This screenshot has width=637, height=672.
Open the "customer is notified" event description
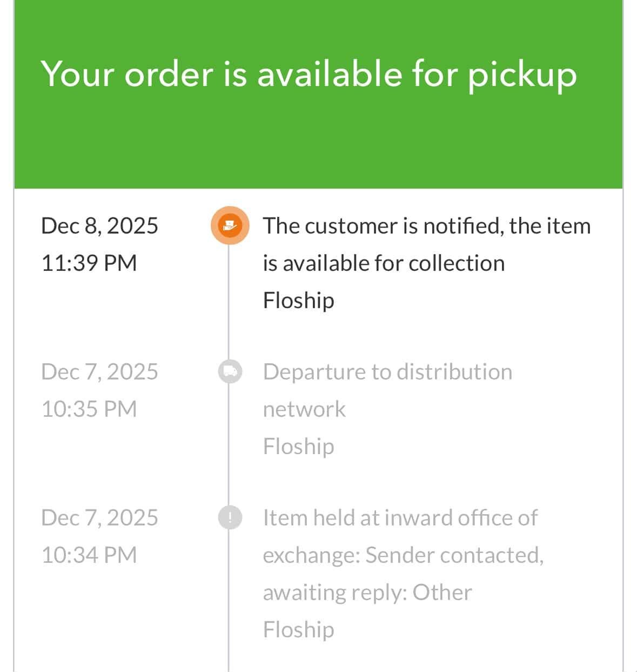pos(426,244)
